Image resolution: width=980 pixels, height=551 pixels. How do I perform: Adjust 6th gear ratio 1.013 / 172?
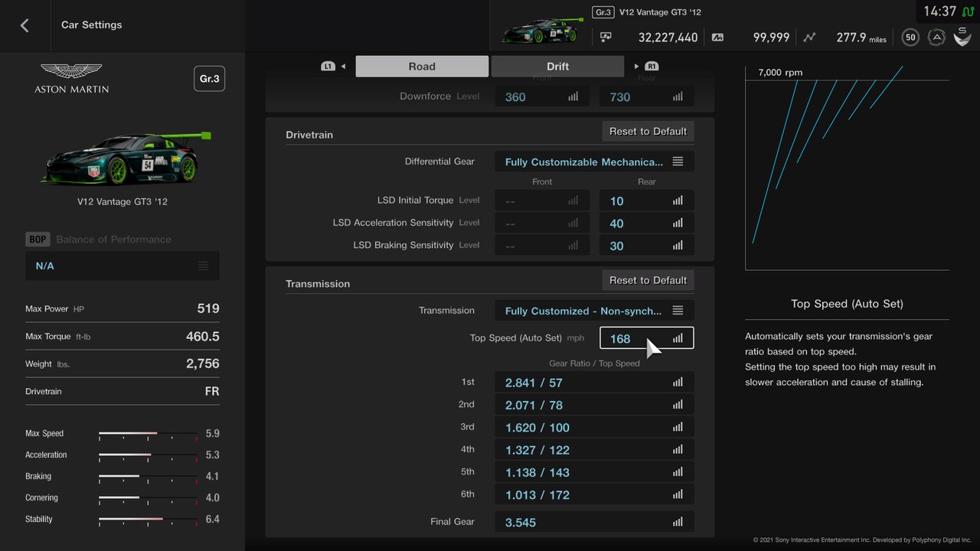(x=594, y=495)
